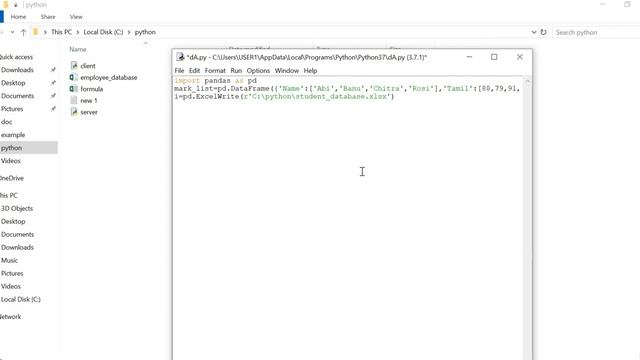Click the 'formula' file name
This screenshot has height=360, width=640.
coord(91,89)
